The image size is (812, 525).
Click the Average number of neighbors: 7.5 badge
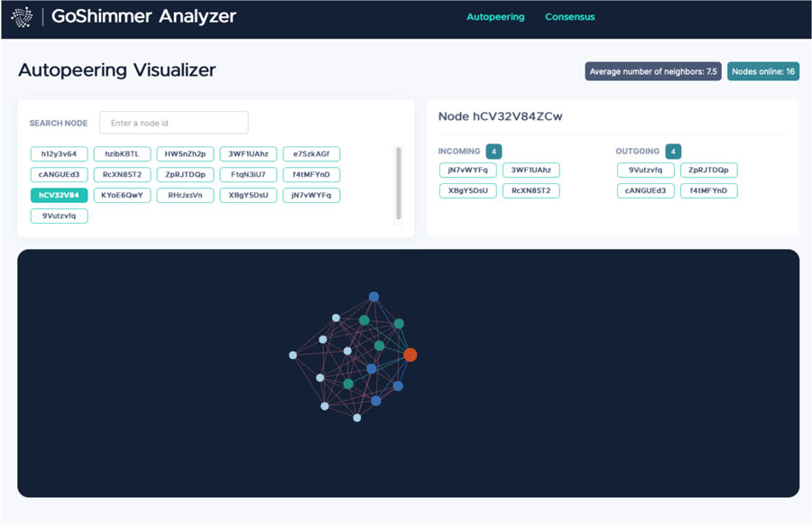653,71
